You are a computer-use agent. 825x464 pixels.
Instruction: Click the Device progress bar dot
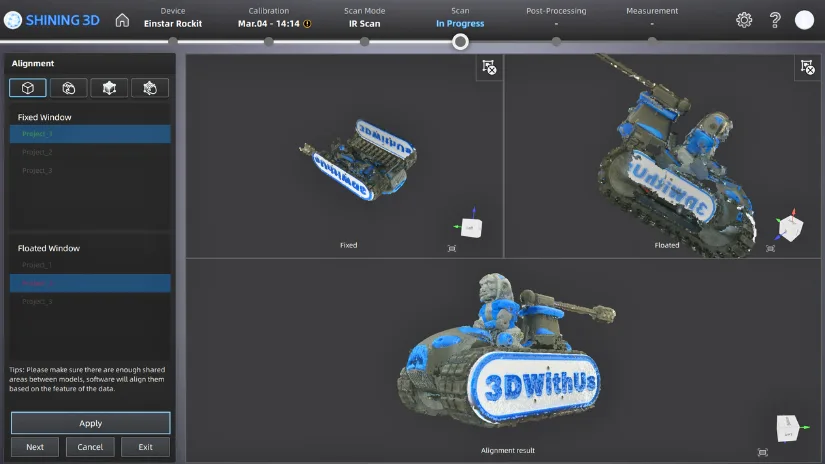(x=173, y=42)
